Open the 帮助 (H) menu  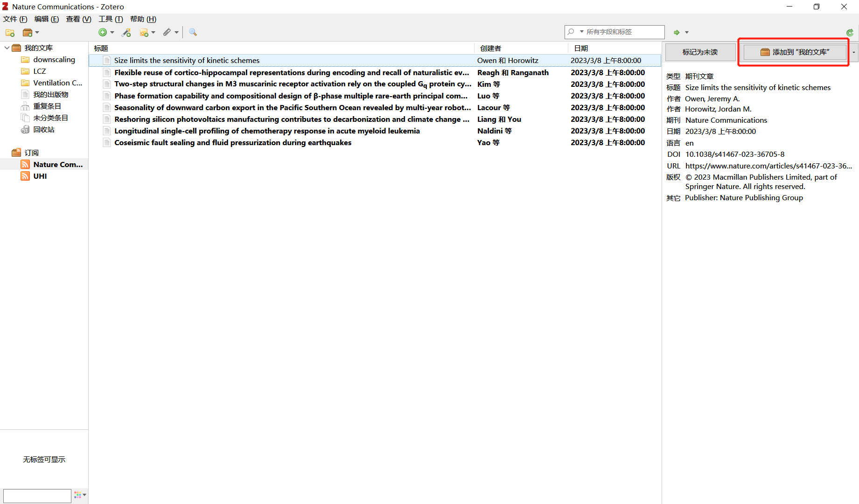click(143, 19)
